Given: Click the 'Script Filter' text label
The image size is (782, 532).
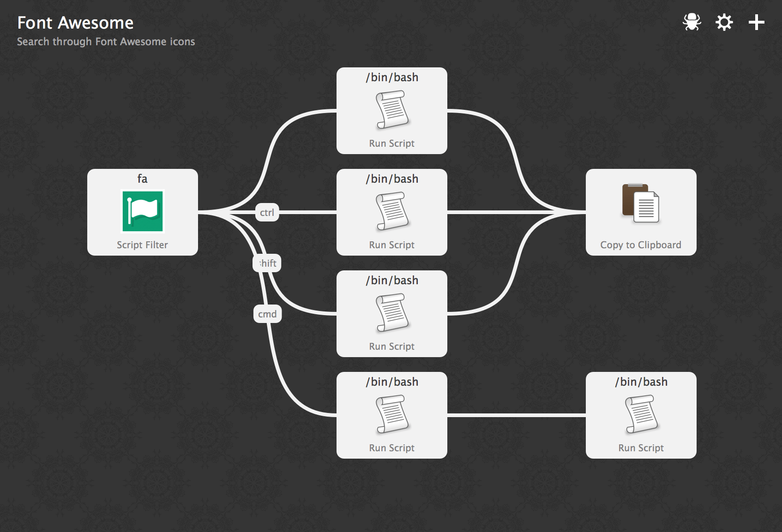Looking at the screenshot, I should coord(142,245).
